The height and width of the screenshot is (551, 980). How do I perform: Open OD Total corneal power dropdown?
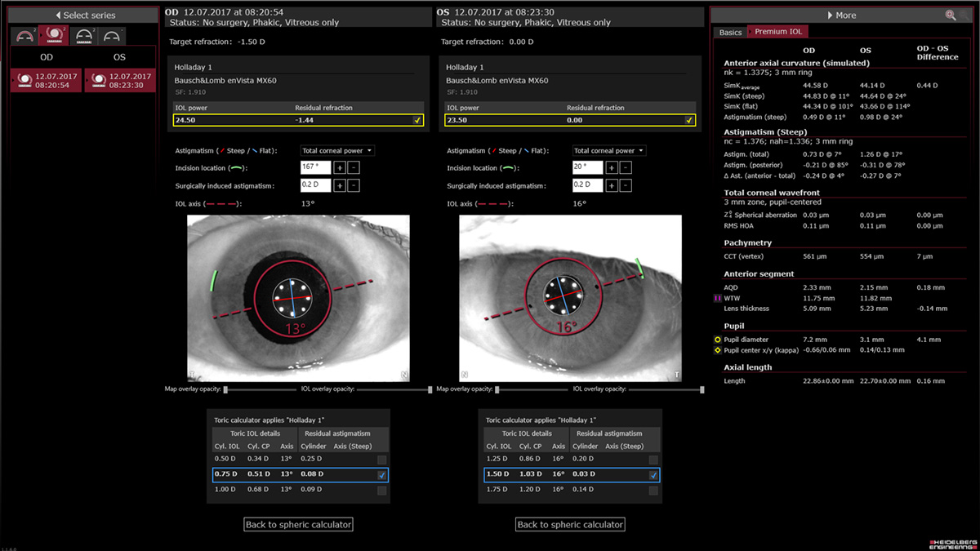(337, 150)
